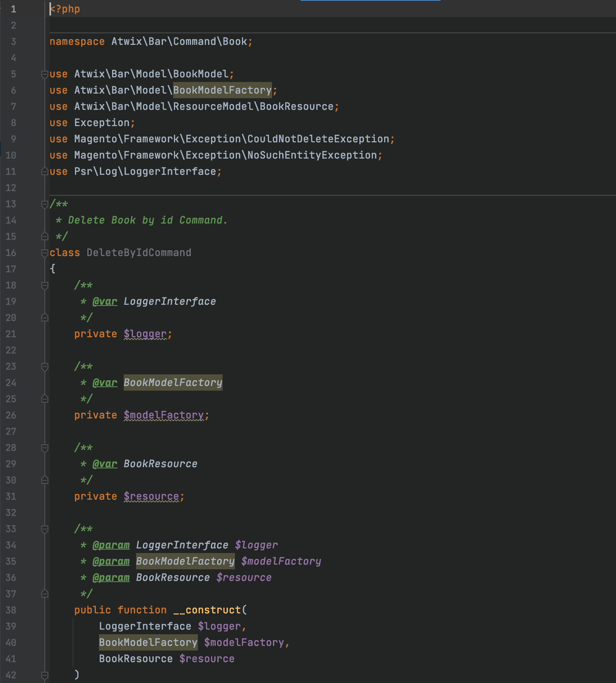Click @param tag for BookModelFactory
Viewport: 616px width, 683px height.
point(111,561)
